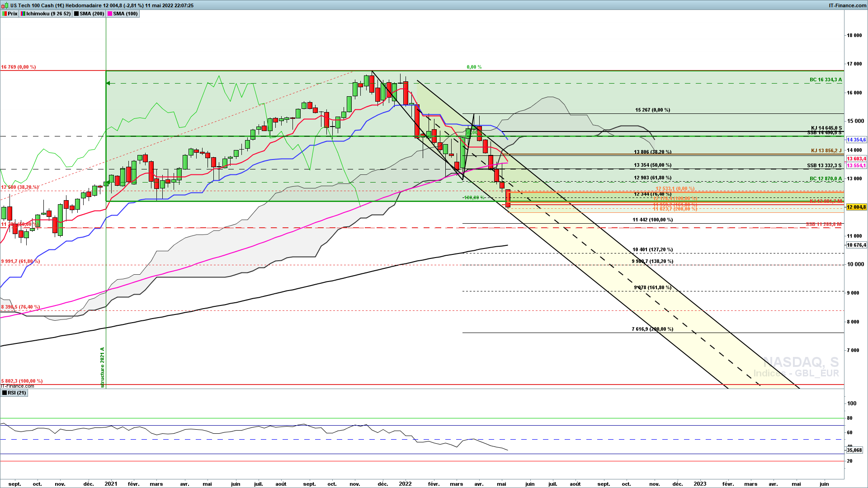
Task: Select the Prix legend button
Action: 10,14
